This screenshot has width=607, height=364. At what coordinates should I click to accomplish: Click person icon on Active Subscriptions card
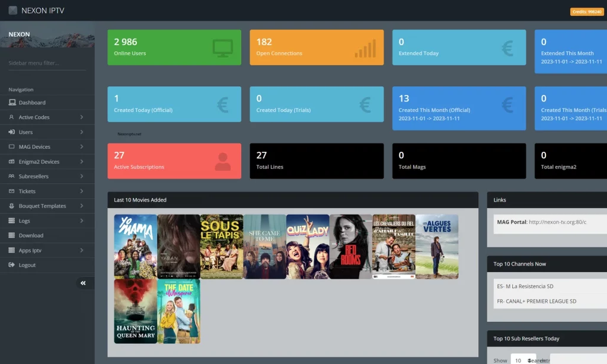[223, 162]
